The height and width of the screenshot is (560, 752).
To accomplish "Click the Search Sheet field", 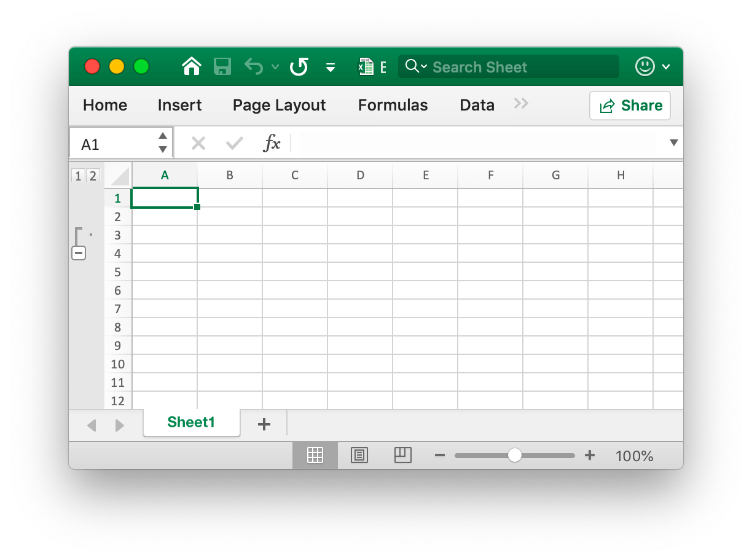I will [509, 67].
